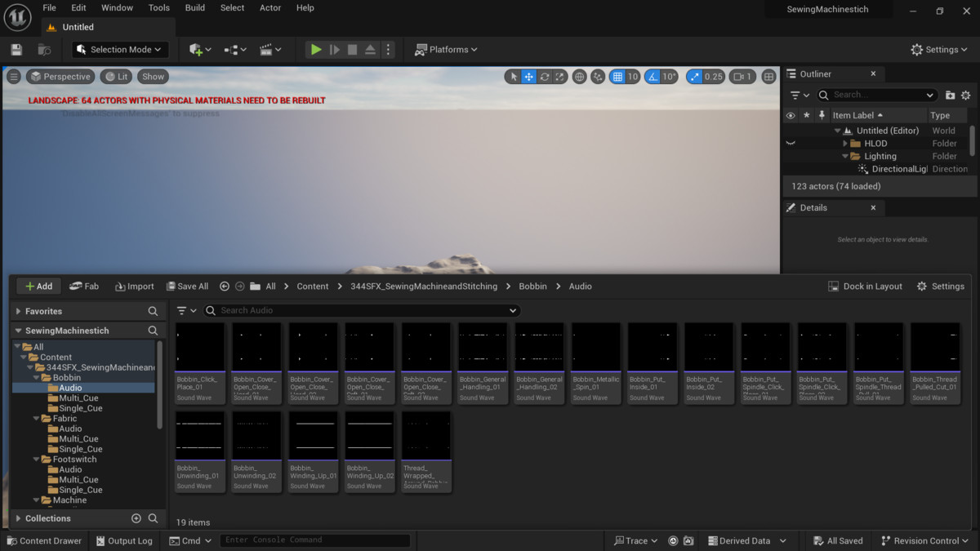Viewport: 980px width, 551px height.
Task: Open the Tools menu
Action: tap(159, 8)
